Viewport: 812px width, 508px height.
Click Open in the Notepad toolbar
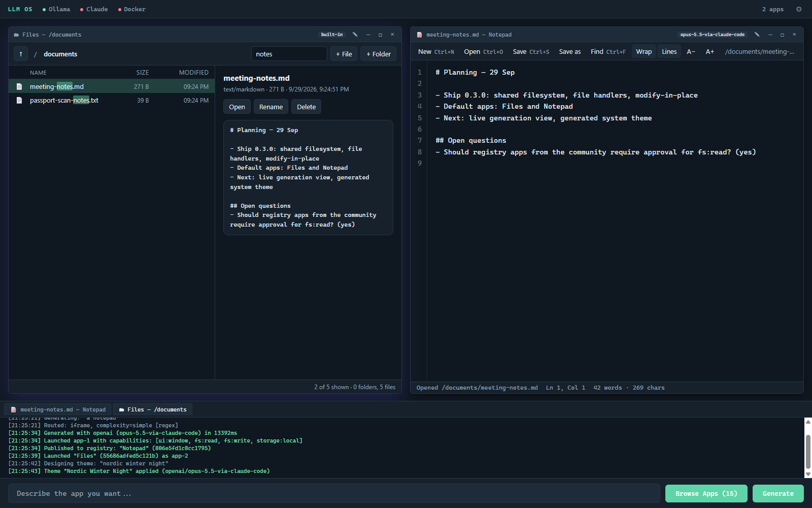(483, 52)
